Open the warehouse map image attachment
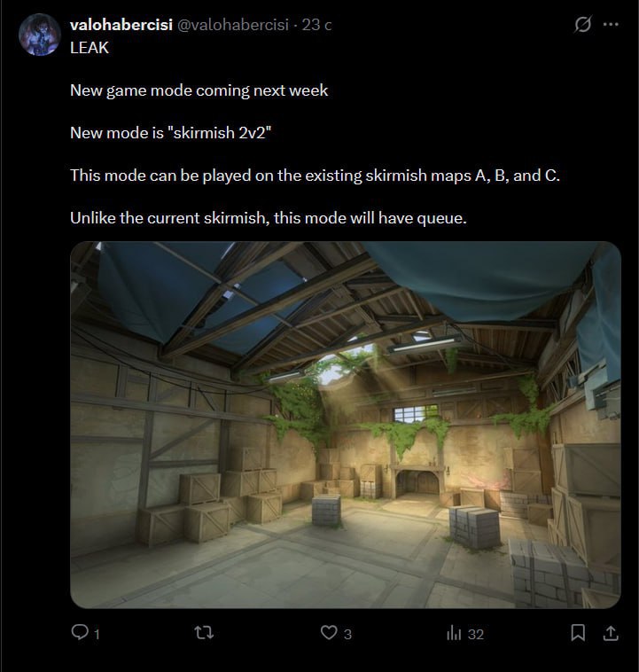This screenshot has height=672, width=639. [x=346, y=425]
